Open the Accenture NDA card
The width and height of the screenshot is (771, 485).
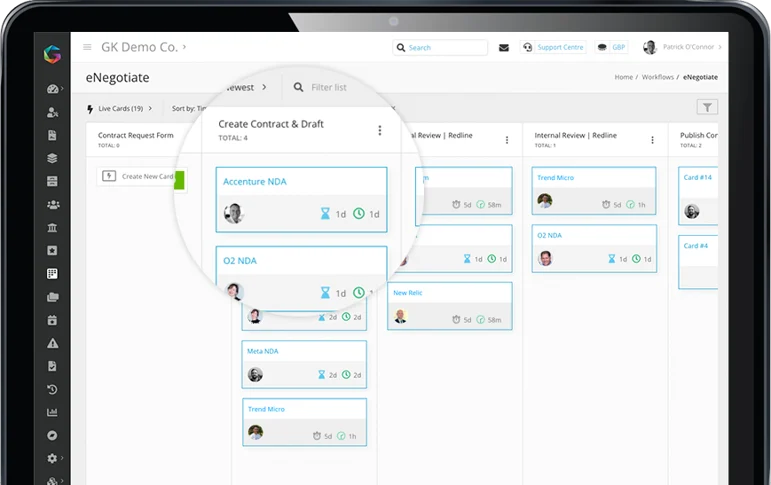[301, 200]
